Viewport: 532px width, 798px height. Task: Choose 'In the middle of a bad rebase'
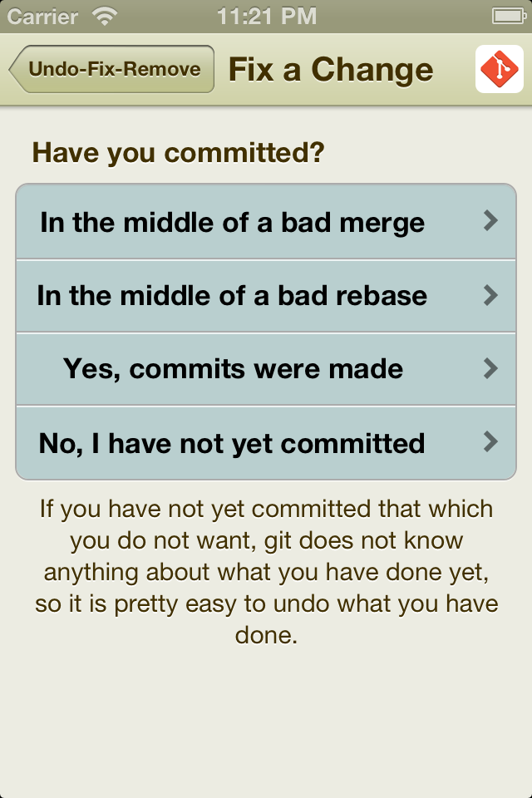[233, 296]
